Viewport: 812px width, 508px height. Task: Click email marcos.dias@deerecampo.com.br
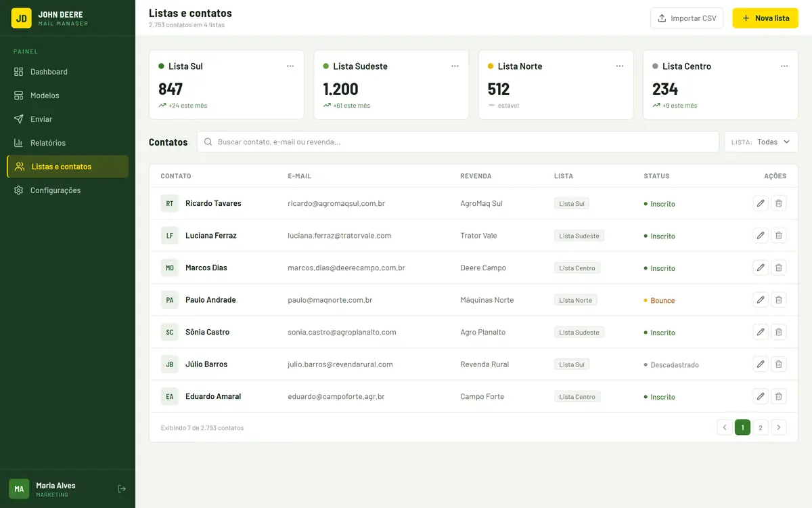(x=346, y=268)
